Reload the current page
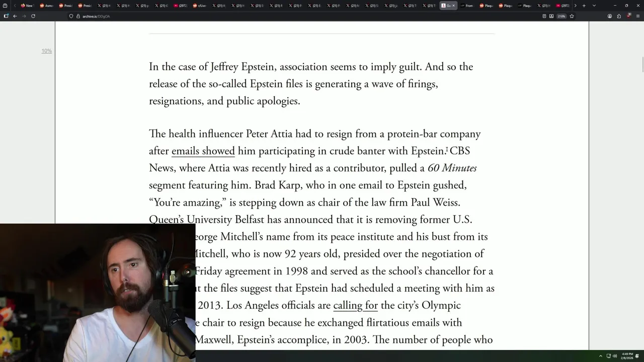 [x=33, y=16]
